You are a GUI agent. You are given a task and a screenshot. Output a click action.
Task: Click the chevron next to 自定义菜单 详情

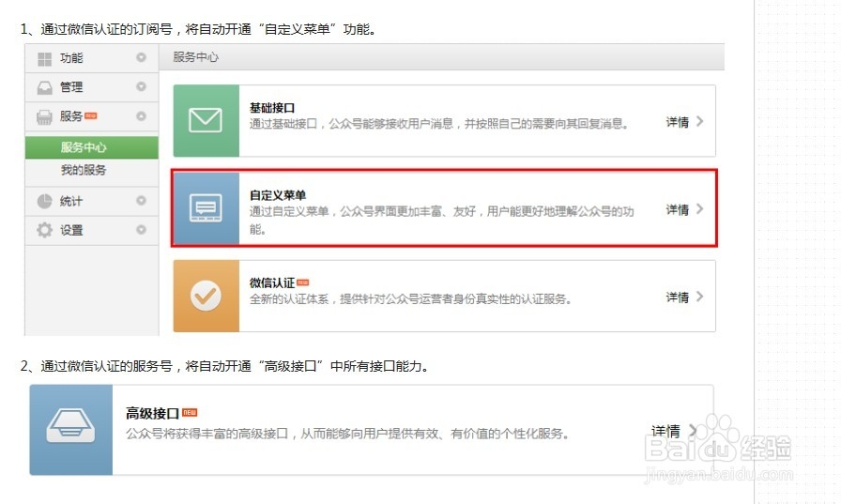click(699, 209)
